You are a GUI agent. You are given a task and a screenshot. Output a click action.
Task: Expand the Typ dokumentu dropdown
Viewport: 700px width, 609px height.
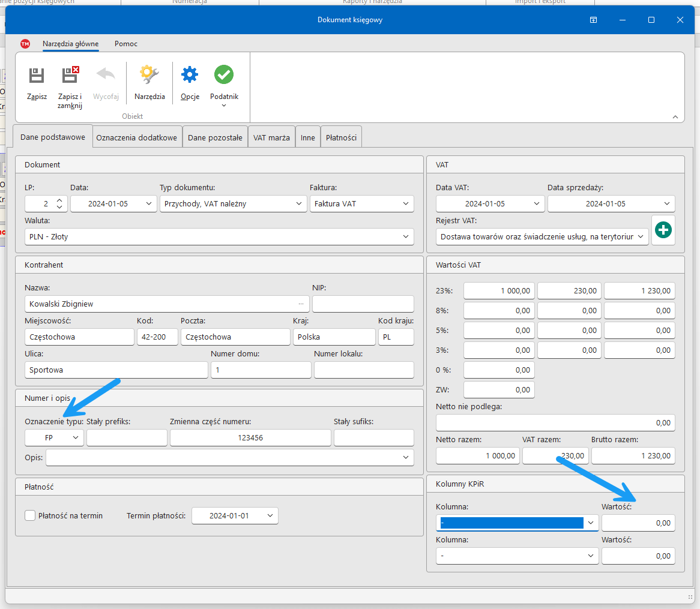[300, 204]
